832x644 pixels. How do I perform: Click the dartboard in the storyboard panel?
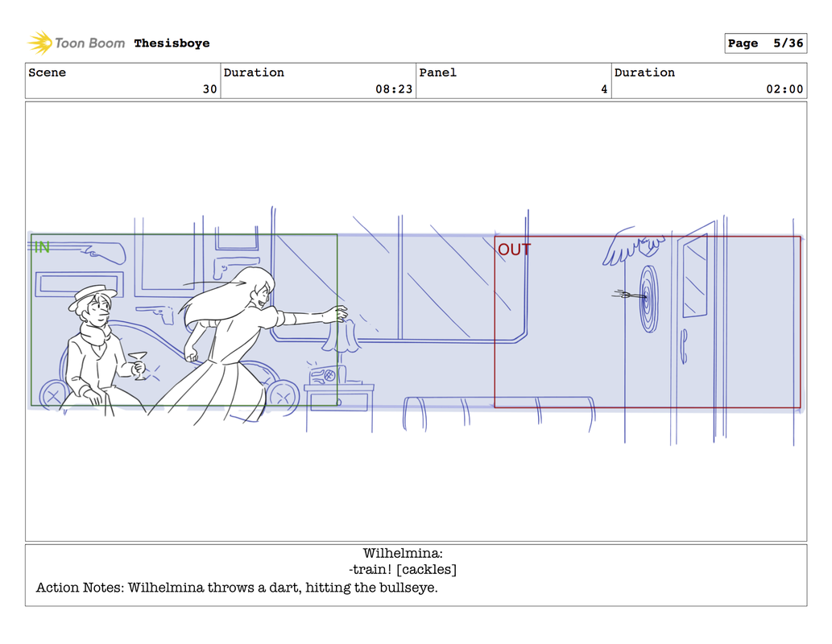click(649, 299)
